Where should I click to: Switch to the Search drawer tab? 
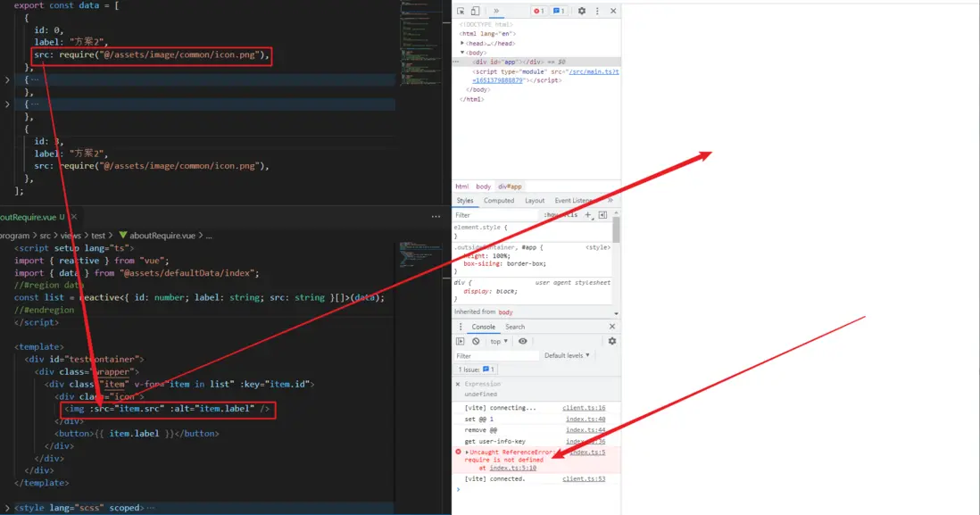pyautogui.click(x=515, y=327)
